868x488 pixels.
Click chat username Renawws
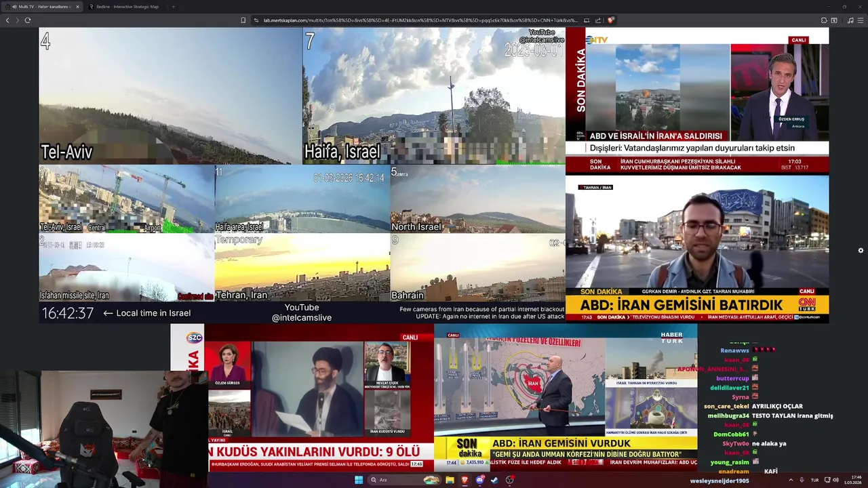click(734, 350)
